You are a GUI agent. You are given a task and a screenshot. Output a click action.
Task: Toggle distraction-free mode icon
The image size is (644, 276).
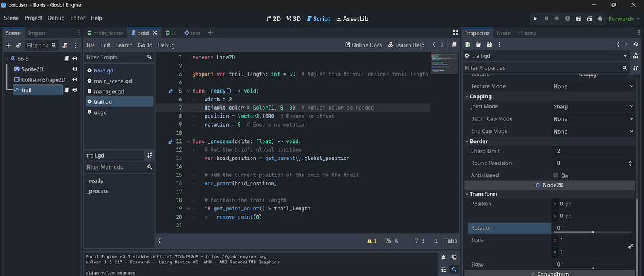click(455, 33)
